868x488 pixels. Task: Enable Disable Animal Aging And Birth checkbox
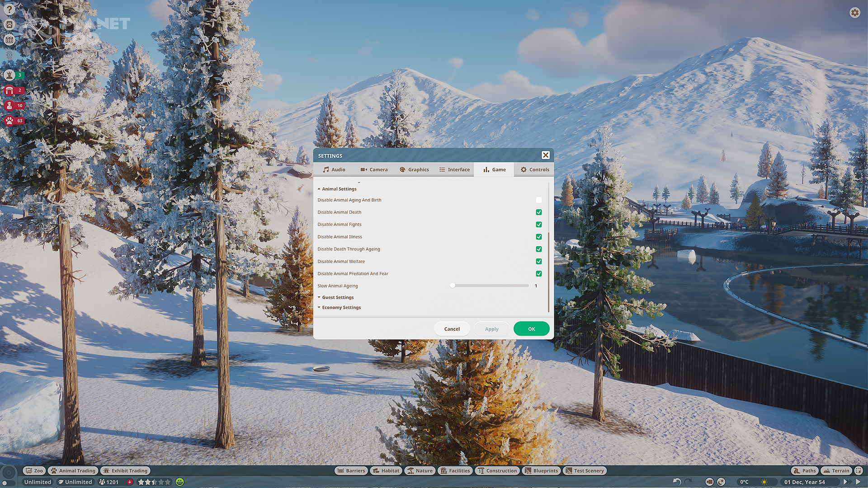click(538, 200)
